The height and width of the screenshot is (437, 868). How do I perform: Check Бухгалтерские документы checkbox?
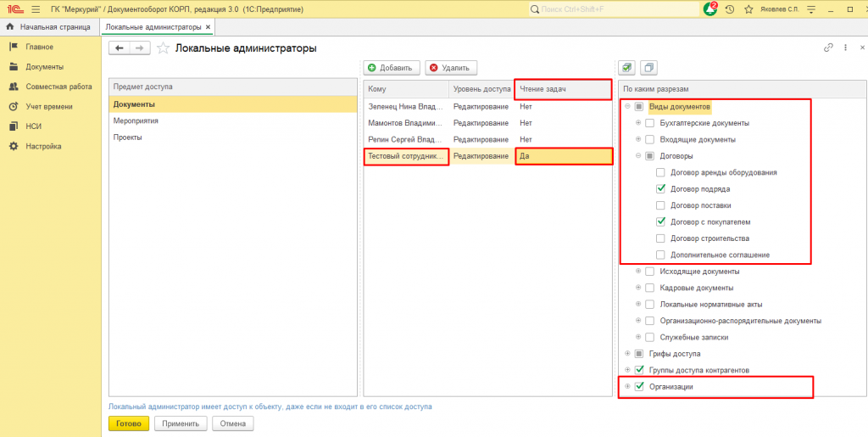(x=650, y=123)
